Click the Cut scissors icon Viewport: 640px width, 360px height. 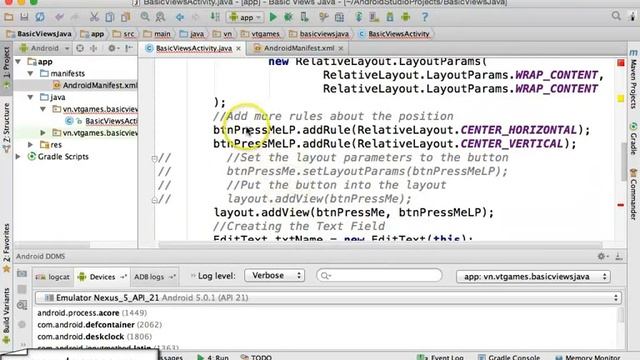[x=94, y=17]
